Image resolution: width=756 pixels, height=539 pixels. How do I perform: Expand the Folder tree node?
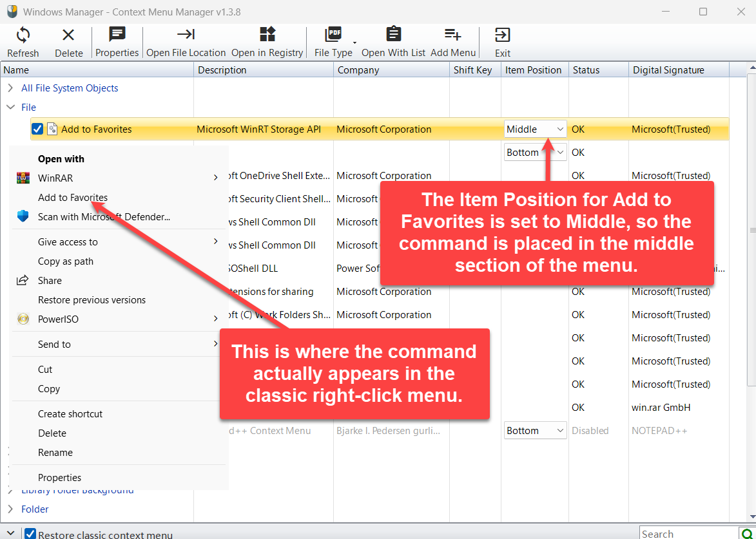tap(10, 509)
